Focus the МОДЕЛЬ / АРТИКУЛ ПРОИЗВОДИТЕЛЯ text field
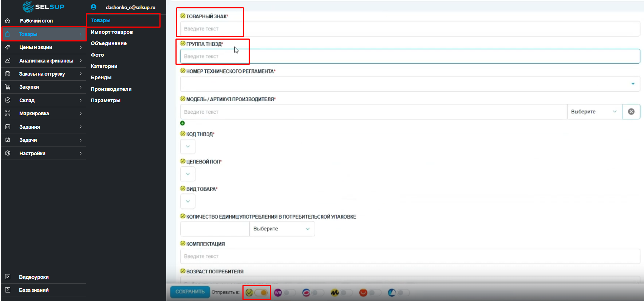Screen dimensions: 644x301 [374, 112]
